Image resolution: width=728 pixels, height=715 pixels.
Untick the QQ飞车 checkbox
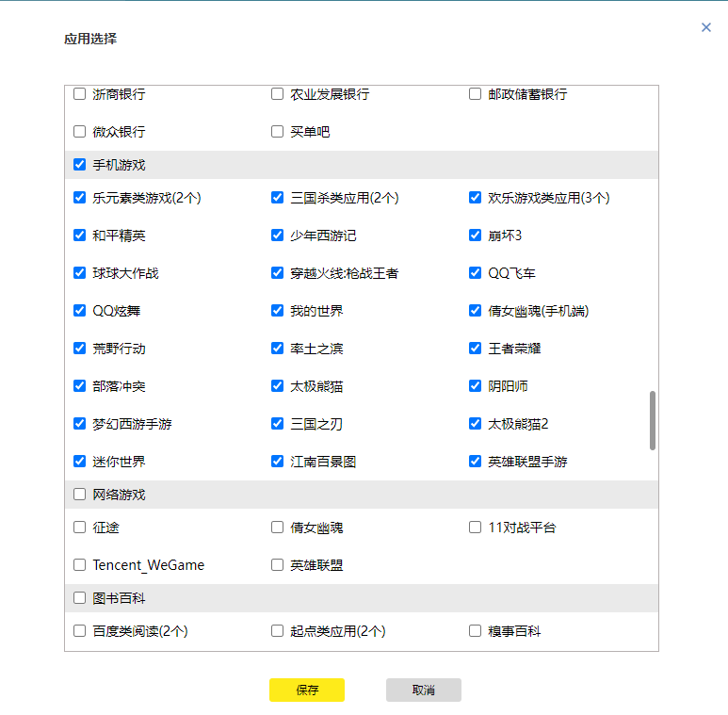[x=475, y=272]
